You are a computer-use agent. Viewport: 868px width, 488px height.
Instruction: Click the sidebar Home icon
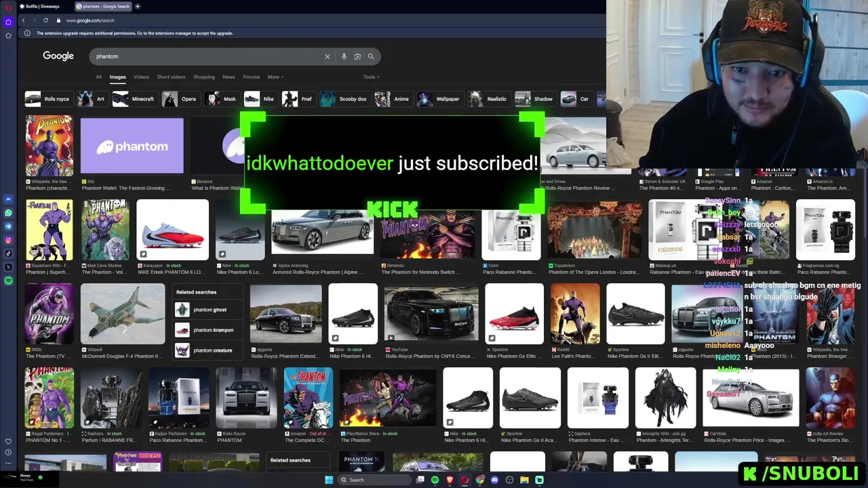tap(8, 22)
